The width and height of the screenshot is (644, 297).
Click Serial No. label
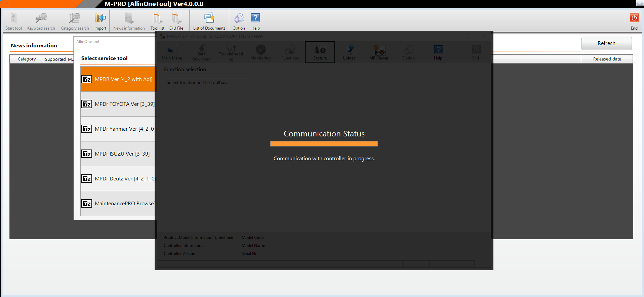click(x=250, y=254)
